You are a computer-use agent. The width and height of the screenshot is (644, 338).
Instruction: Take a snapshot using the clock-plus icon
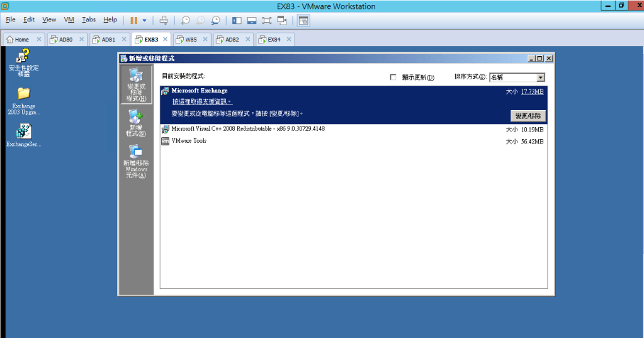click(185, 20)
